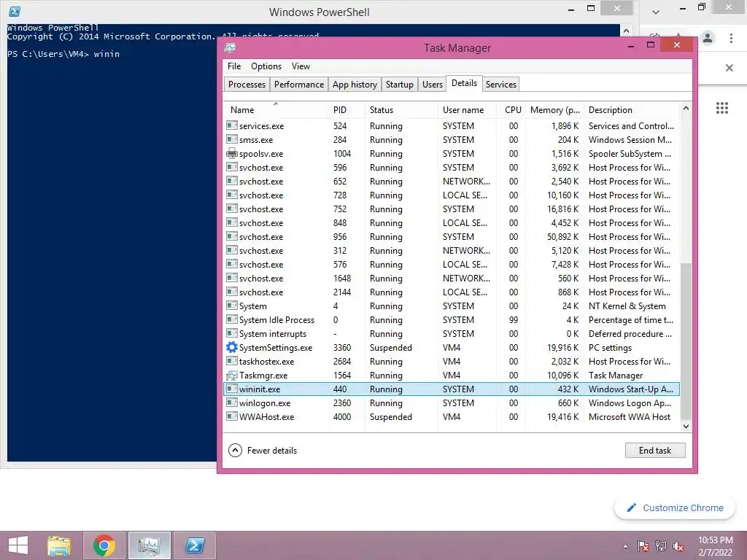Click Customize Chrome button
The image size is (747, 560).
(x=675, y=508)
